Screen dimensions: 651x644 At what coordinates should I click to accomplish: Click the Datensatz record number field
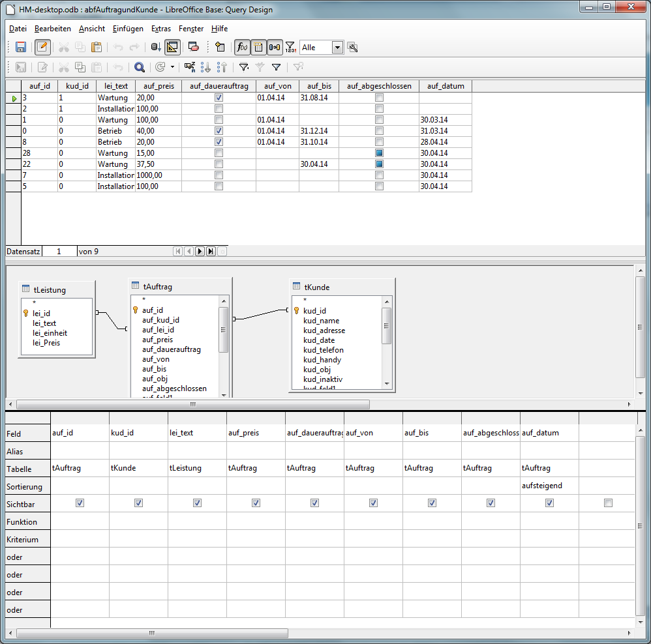click(59, 252)
